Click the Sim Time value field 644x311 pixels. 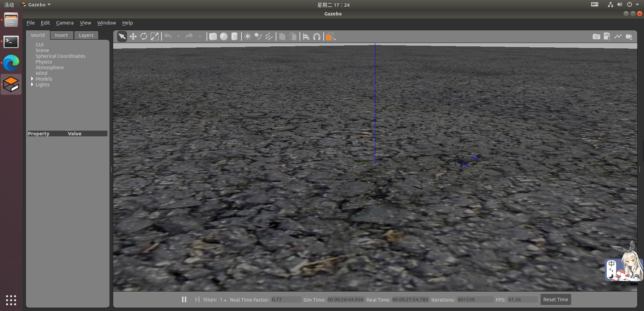click(x=346, y=300)
